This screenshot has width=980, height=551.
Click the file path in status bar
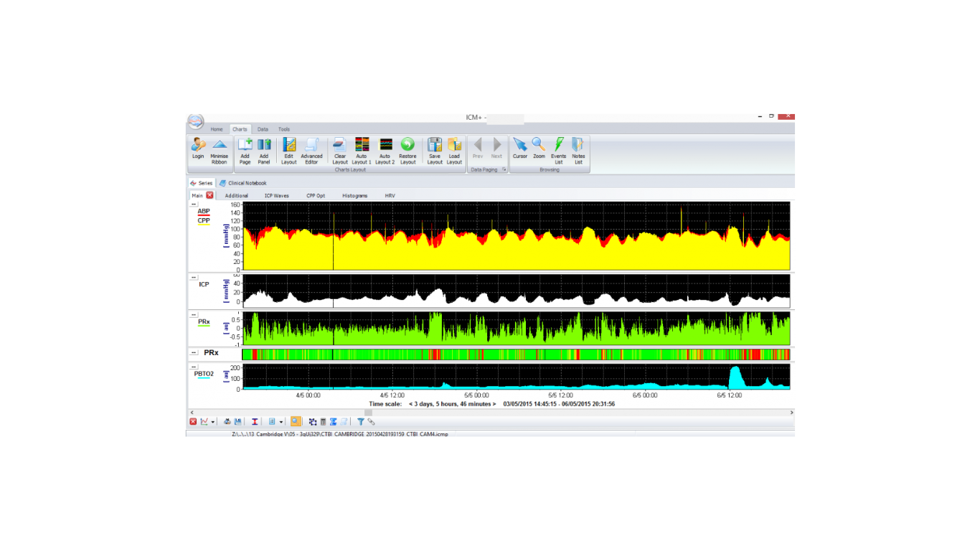coord(340,434)
